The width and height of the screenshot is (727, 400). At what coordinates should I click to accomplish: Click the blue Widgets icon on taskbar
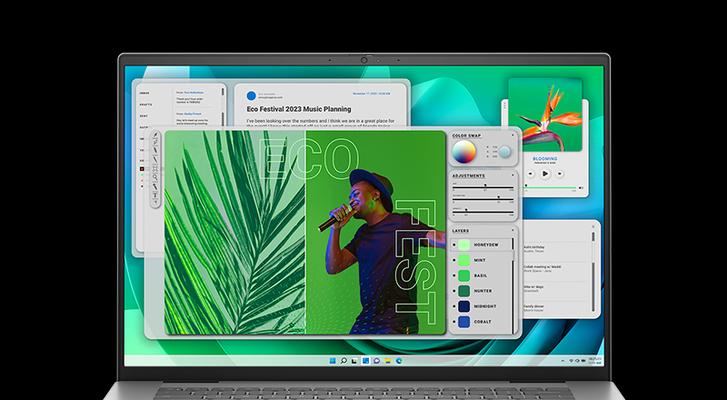pos(366,361)
